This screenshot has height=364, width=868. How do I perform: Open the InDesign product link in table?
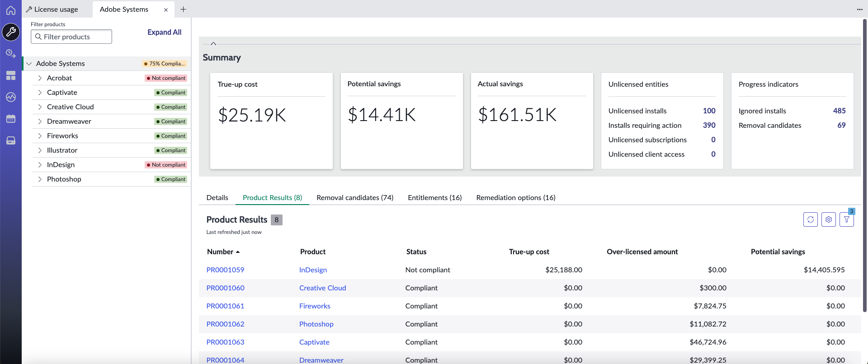pyautogui.click(x=313, y=270)
